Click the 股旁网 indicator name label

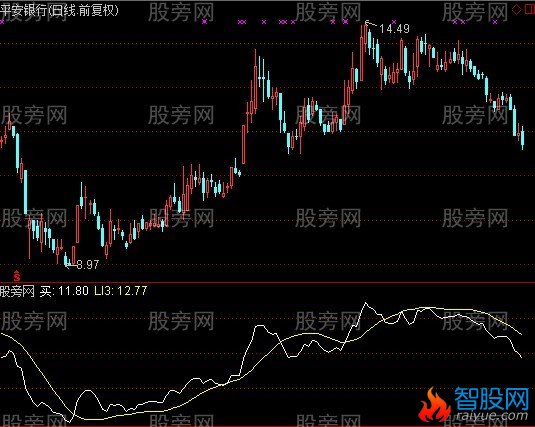coord(17,291)
